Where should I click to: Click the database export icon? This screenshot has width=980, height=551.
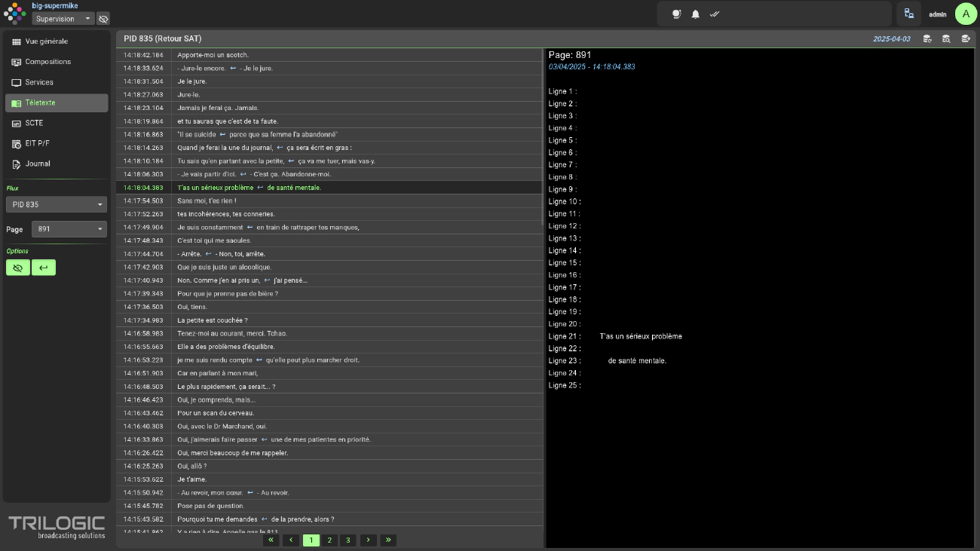966,38
